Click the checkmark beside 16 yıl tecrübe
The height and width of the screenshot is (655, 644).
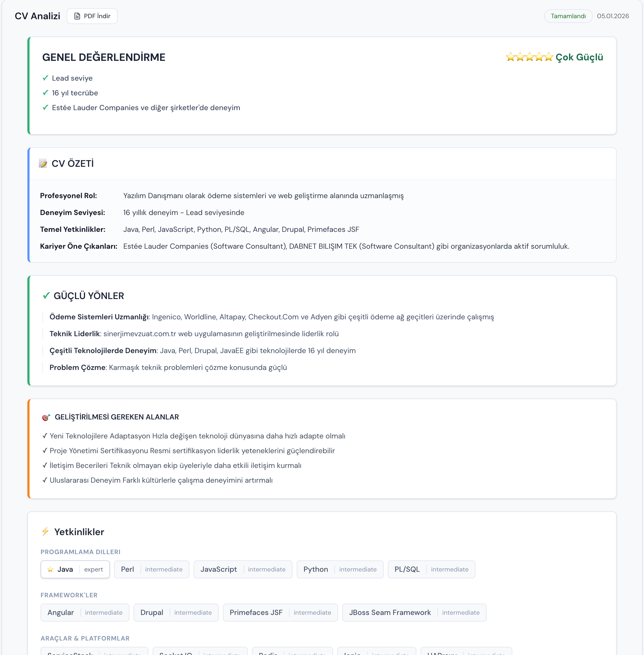45,93
